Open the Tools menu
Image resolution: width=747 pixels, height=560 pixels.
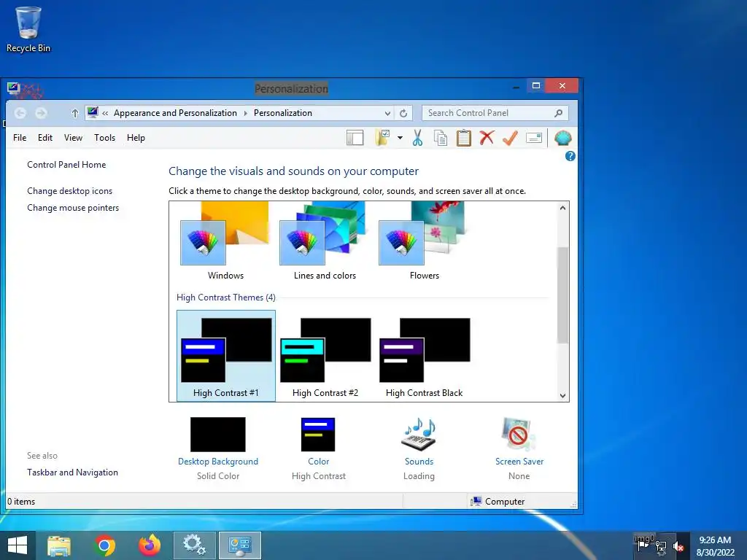105,138
